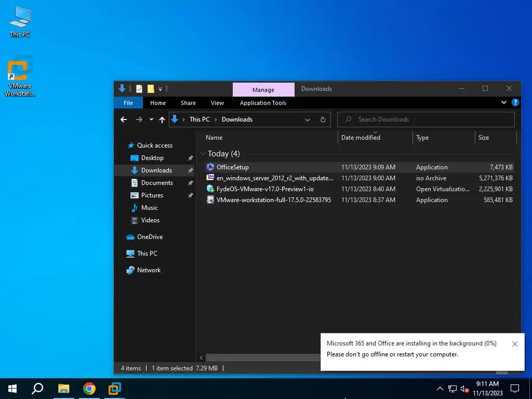This screenshot has height=399, width=532.
Task: Open This PC desktop icon
Action: pos(20,21)
